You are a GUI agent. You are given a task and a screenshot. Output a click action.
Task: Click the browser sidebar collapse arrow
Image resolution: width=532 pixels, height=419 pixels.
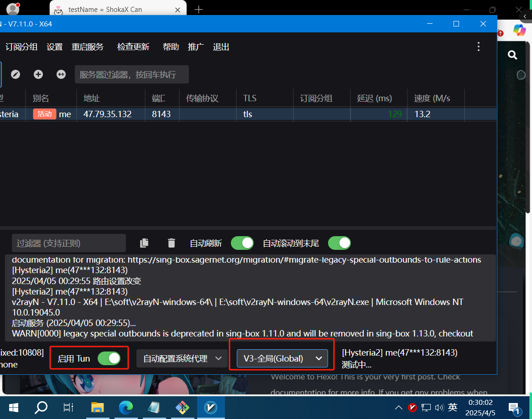click(525, 16)
